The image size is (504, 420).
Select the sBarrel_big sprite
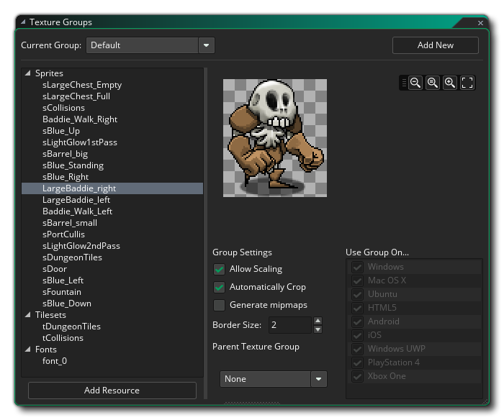tap(112, 154)
